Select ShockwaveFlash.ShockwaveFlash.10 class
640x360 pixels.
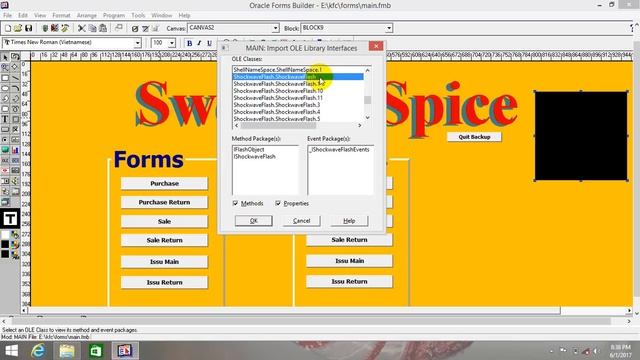click(x=278, y=91)
